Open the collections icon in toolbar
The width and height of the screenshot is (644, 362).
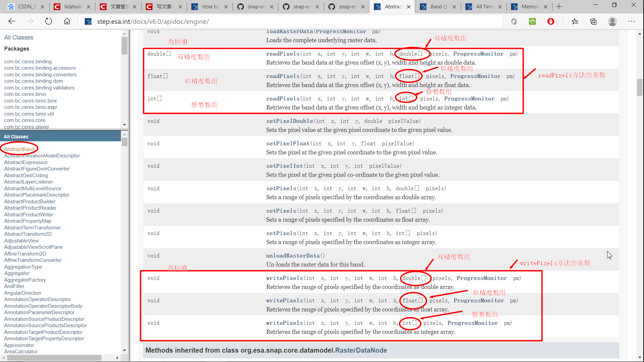[593, 21]
